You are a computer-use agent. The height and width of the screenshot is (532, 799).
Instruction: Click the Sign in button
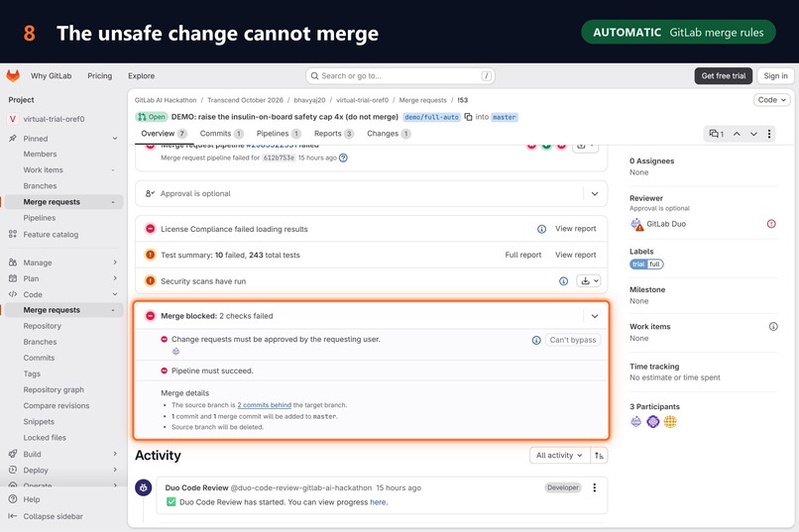[775, 76]
